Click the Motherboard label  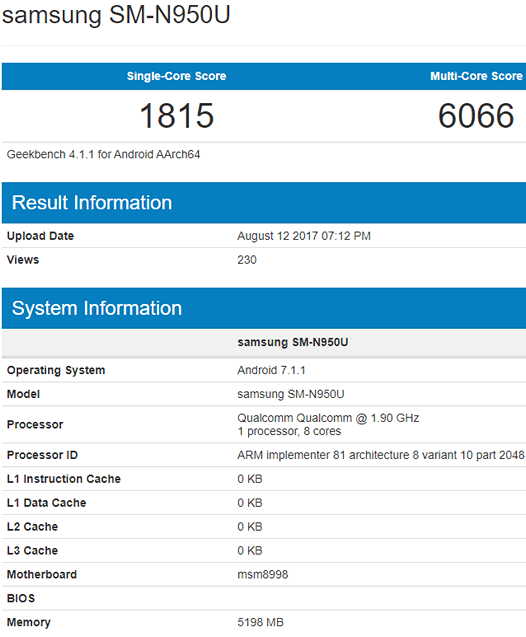[x=42, y=575]
